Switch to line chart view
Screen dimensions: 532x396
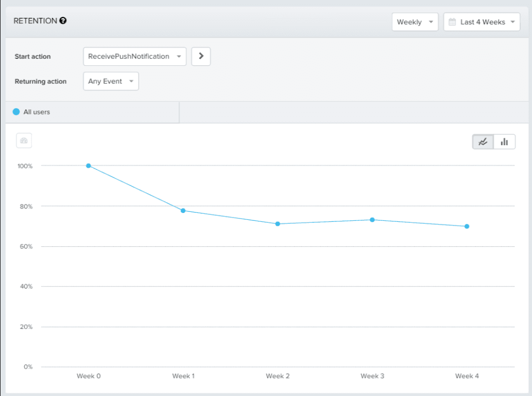pyautogui.click(x=483, y=142)
